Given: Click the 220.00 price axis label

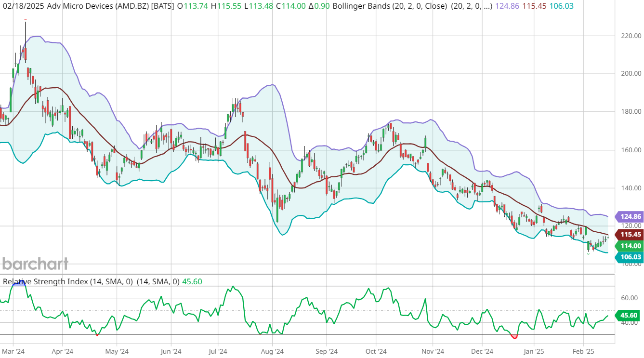Looking at the screenshot, I should click(x=631, y=36).
